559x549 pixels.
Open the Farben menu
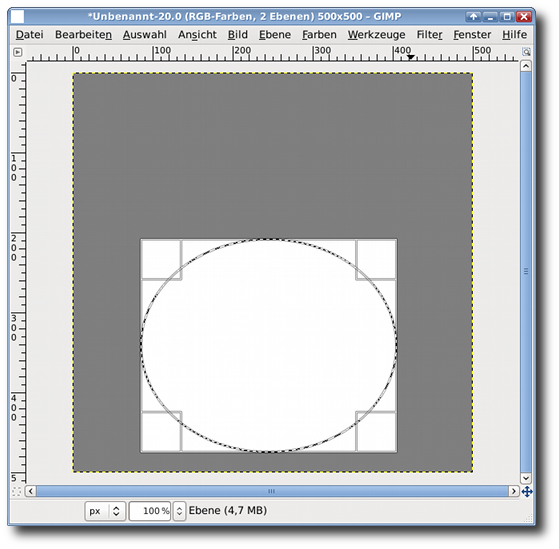click(319, 35)
